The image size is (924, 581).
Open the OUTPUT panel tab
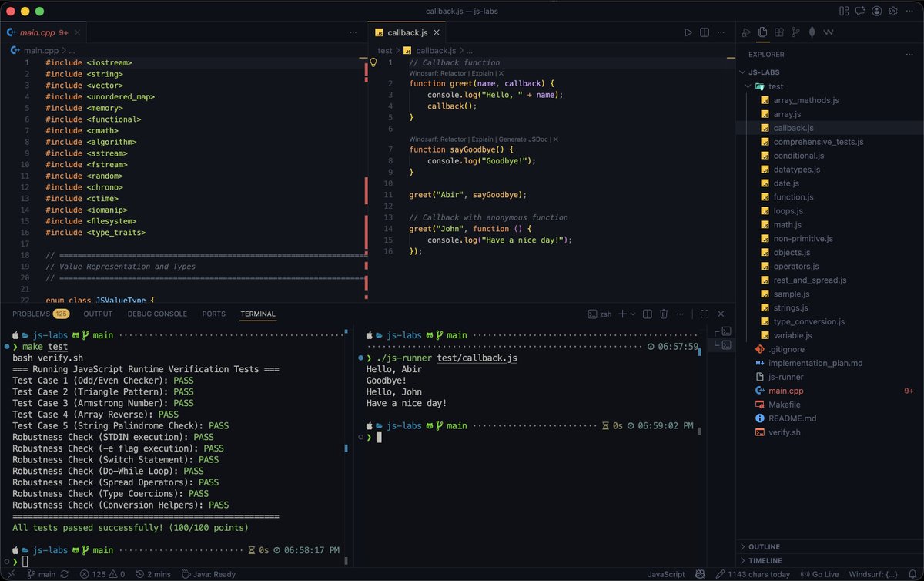[x=98, y=314]
